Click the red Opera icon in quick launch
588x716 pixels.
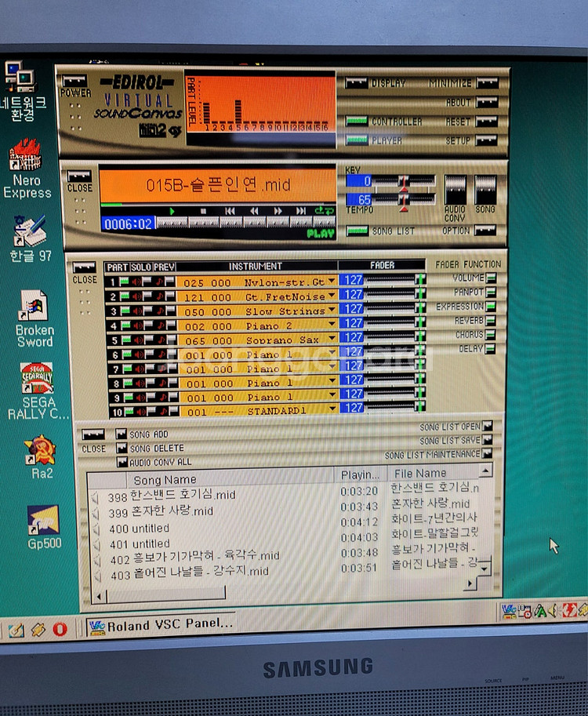pyautogui.click(x=60, y=629)
